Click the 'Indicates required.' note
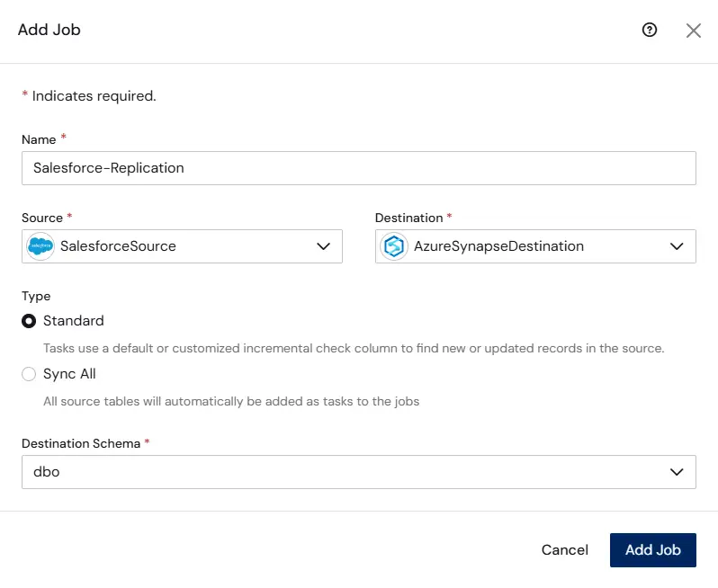Screen dimensions: 718x588 click(94, 96)
